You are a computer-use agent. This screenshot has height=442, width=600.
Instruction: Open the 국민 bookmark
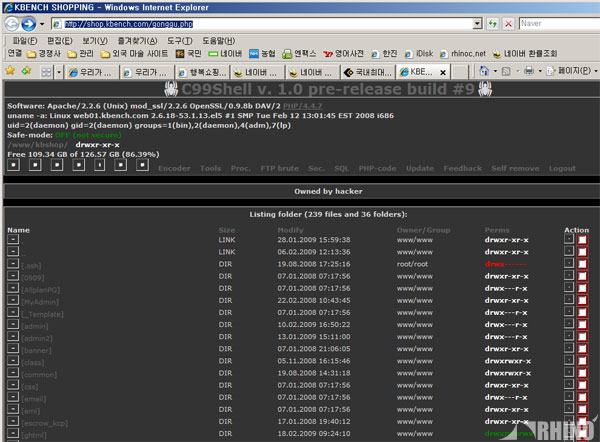[188, 54]
